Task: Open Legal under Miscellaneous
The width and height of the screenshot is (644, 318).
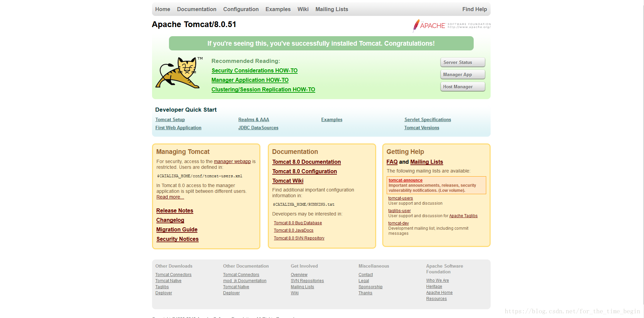Action: click(364, 281)
